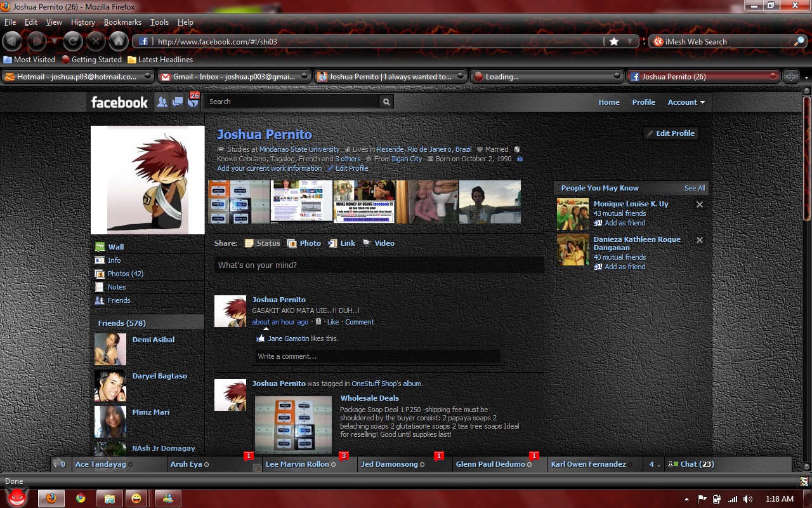
Task: Open the Tools menu
Action: (159, 22)
